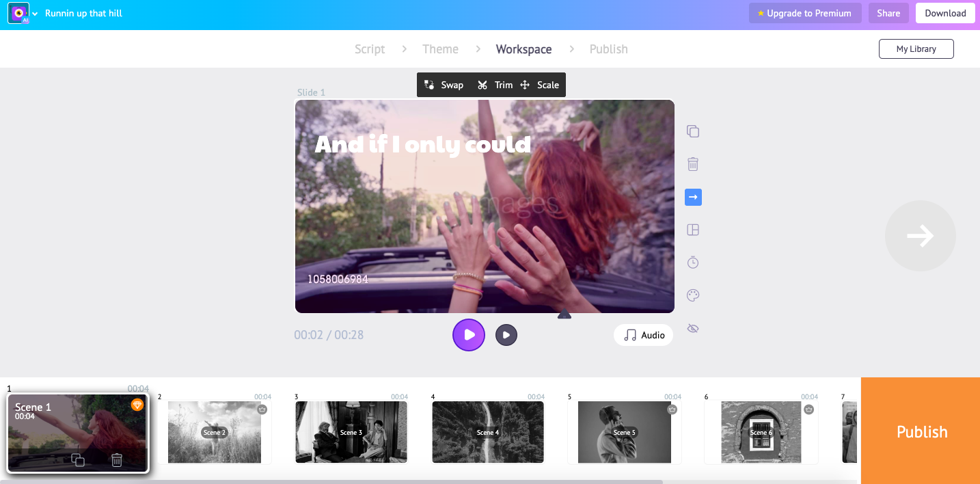Viewport: 980px width, 484px height.
Task: Open slide duration timer settings
Action: coord(693,262)
